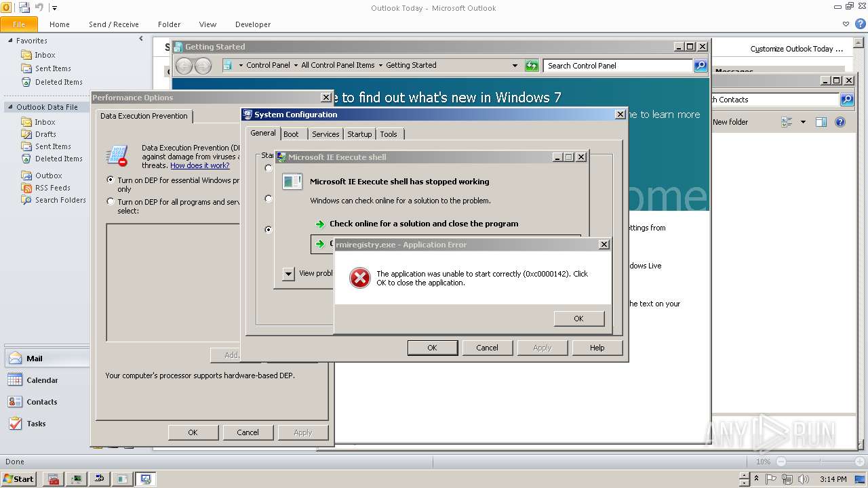The width and height of the screenshot is (868, 488).
Task: Collapse the Favorites group
Action: 10,41
